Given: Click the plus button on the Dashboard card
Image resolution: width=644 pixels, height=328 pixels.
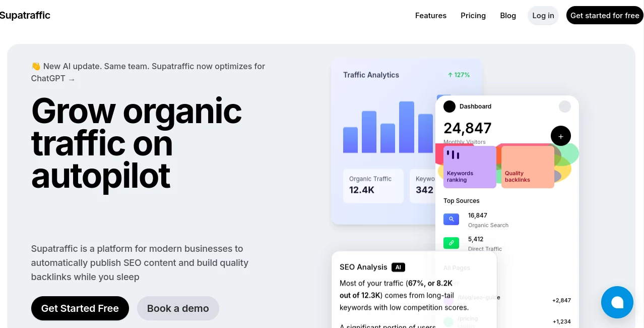Looking at the screenshot, I should tap(560, 135).
